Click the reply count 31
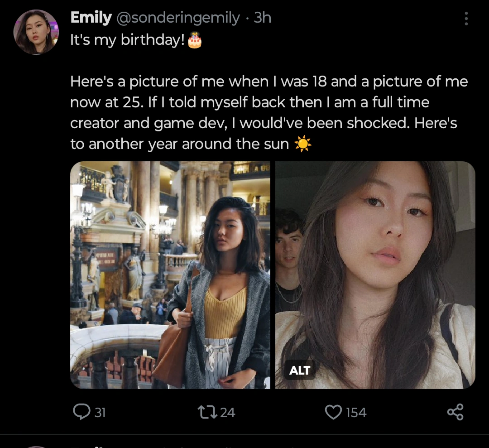Image resolution: width=489 pixels, height=448 pixels. [x=100, y=412]
